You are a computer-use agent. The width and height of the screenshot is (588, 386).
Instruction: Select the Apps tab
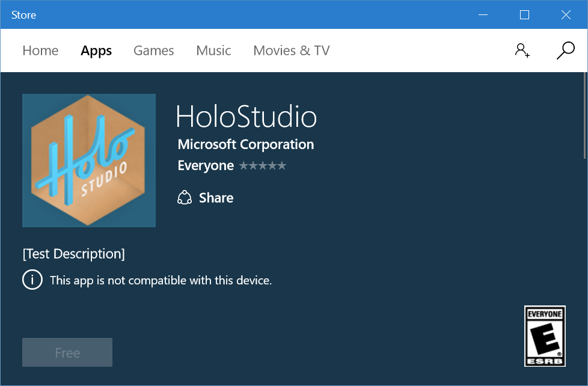pyautogui.click(x=96, y=51)
